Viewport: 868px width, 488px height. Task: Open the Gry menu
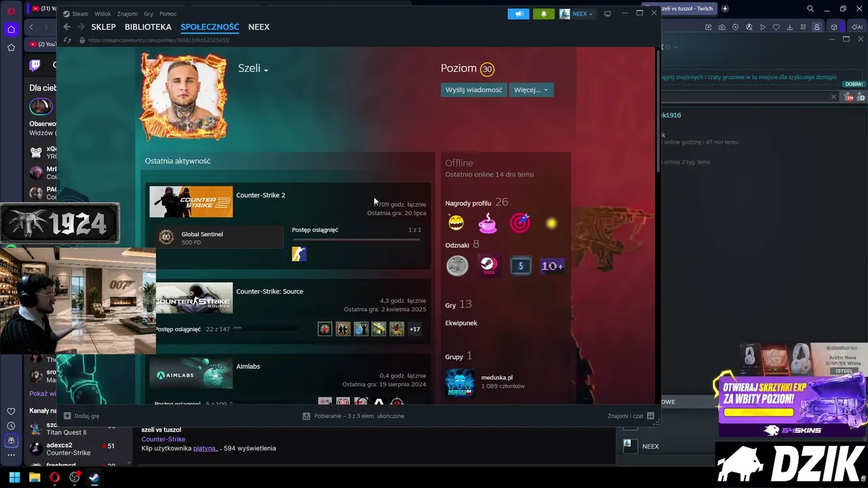[149, 14]
